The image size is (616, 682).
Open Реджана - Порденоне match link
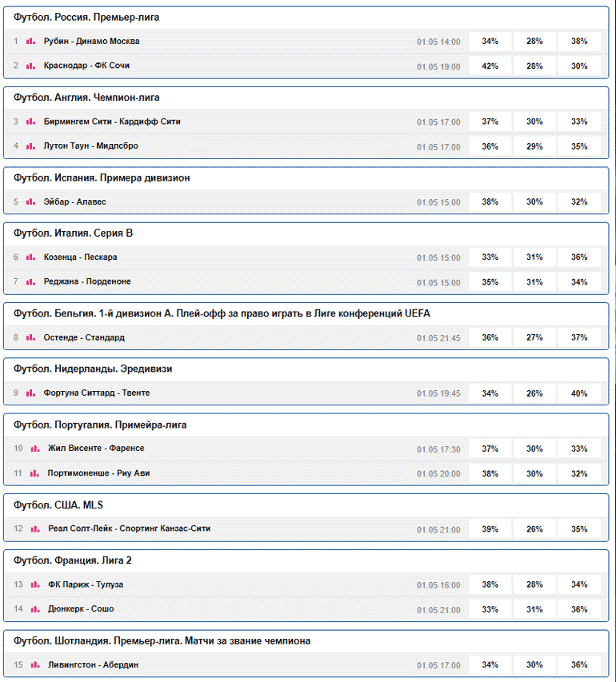click(87, 281)
